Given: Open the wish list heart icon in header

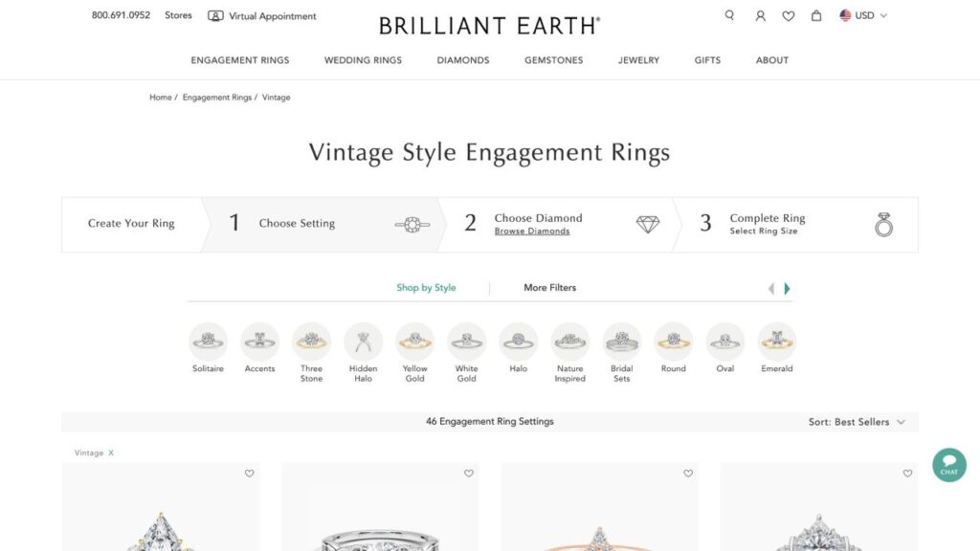Looking at the screenshot, I should [x=789, y=15].
